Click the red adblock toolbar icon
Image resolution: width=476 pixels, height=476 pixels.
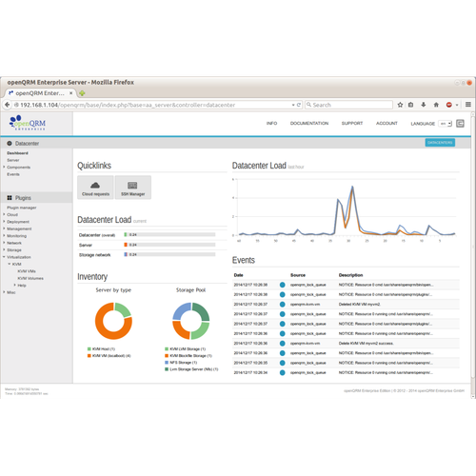449,105
